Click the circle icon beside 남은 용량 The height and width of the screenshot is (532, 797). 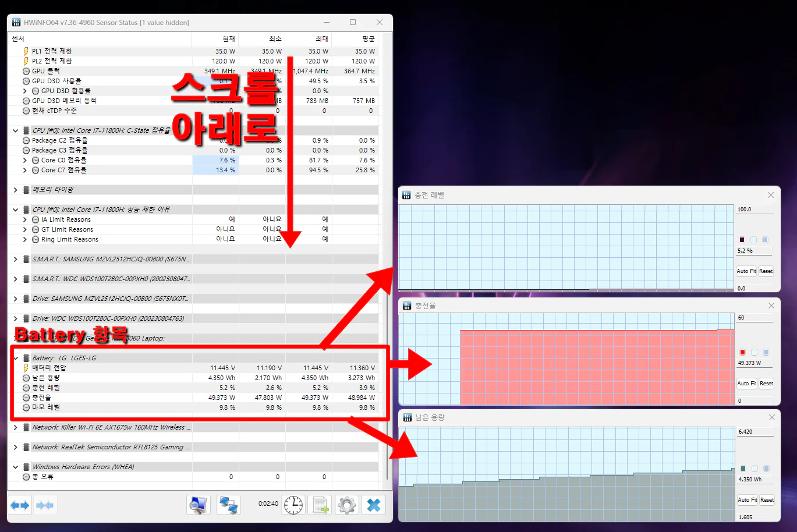click(26, 378)
